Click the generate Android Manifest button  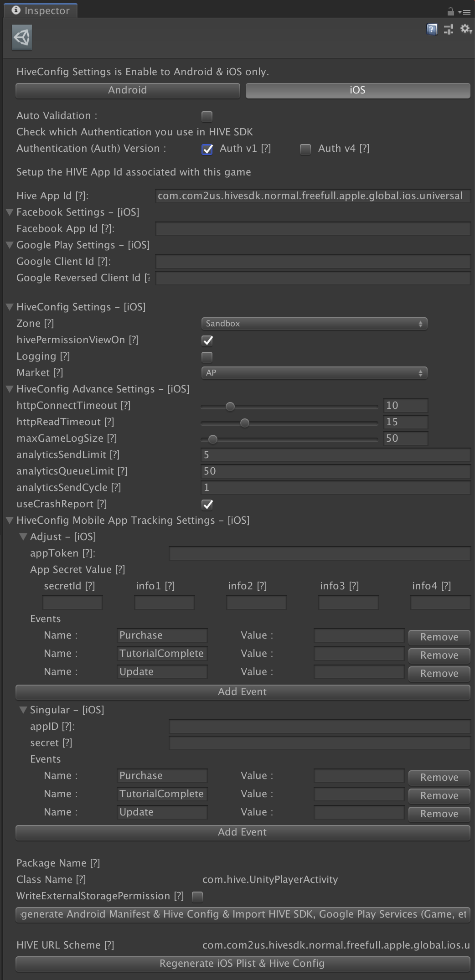click(243, 914)
